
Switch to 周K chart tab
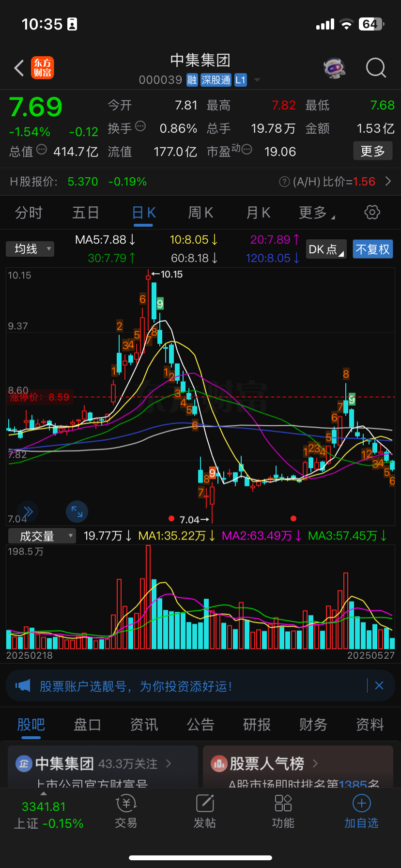click(x=200, y=212)
